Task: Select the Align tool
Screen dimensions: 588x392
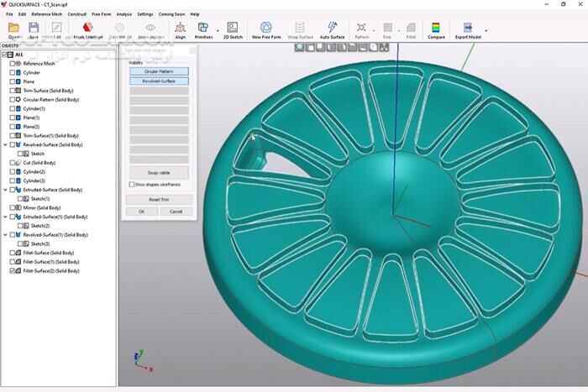Action: coord(181,29)
